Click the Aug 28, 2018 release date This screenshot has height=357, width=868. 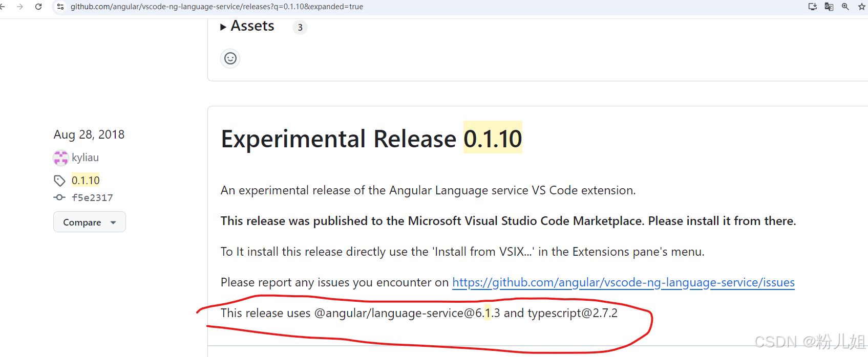tap(89, 135)
